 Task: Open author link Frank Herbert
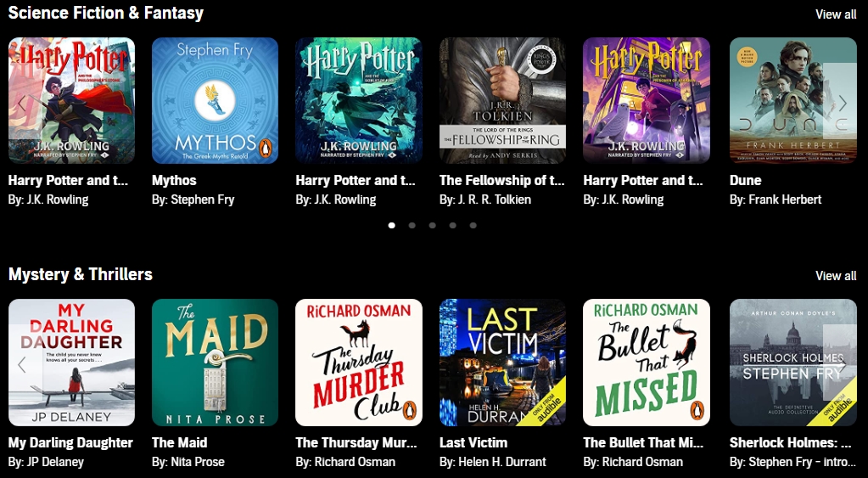785,200
